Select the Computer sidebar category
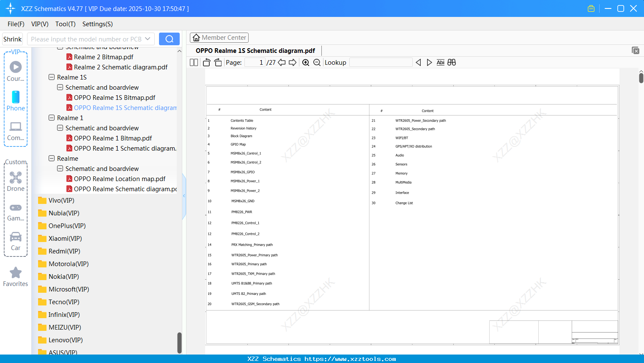 (x=16, y=131)
